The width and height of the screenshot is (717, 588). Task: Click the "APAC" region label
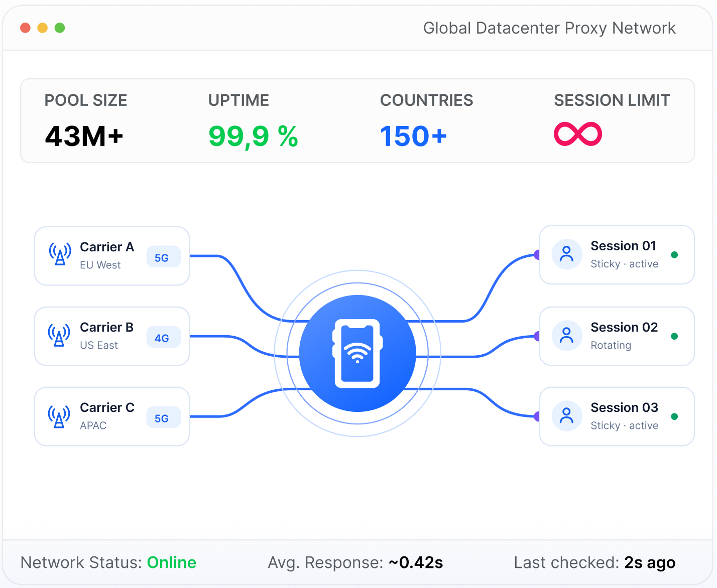93,425
